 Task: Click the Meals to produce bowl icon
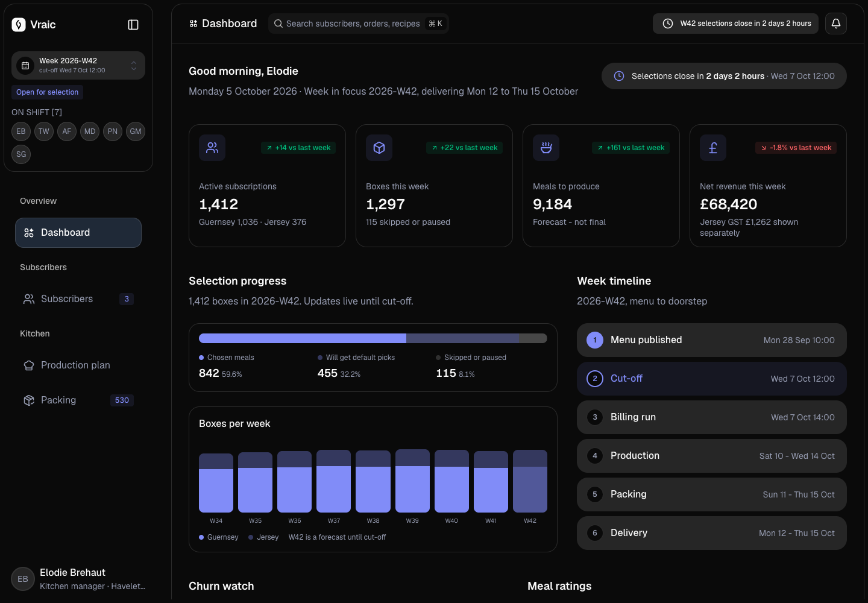pos(546,148)
